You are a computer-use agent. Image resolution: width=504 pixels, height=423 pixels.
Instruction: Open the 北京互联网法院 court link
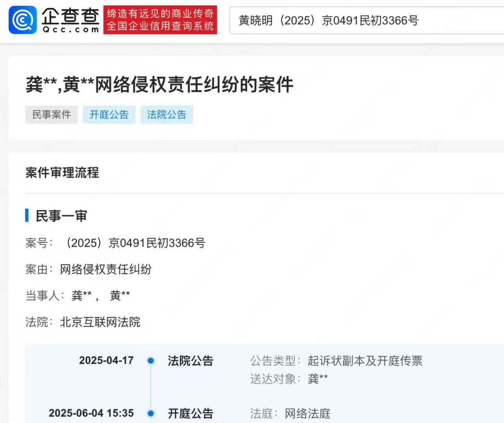100,322
